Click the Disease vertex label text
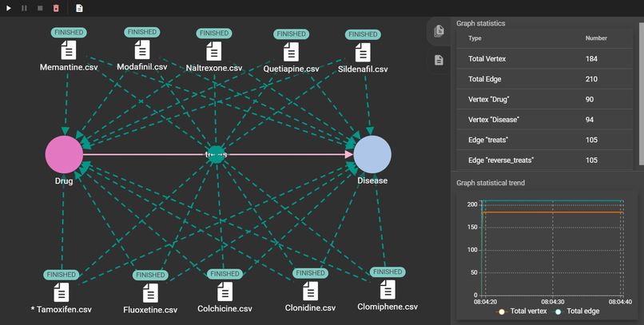This screenshot has height=325, width=644. coord(372,180)
